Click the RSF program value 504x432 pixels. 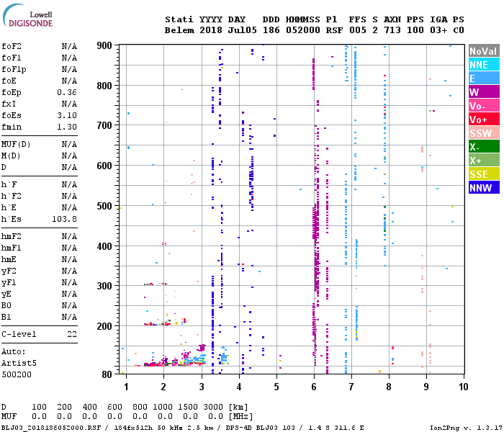click(x=334, y=30)
